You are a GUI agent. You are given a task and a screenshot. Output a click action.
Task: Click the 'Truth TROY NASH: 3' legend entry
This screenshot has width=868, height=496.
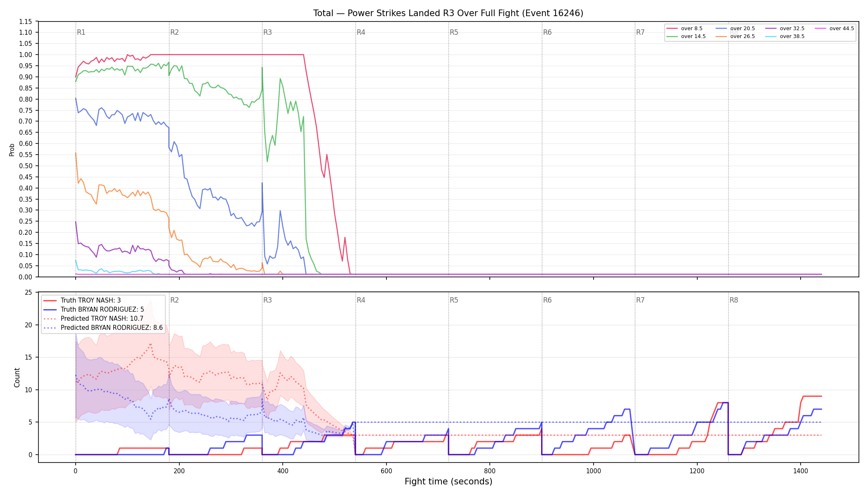[82, 300]
